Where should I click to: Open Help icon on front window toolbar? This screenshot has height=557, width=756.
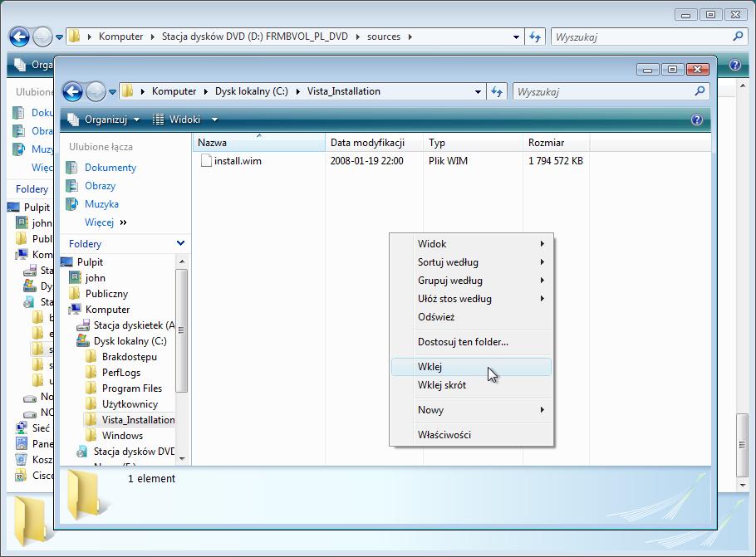point(697,120)
